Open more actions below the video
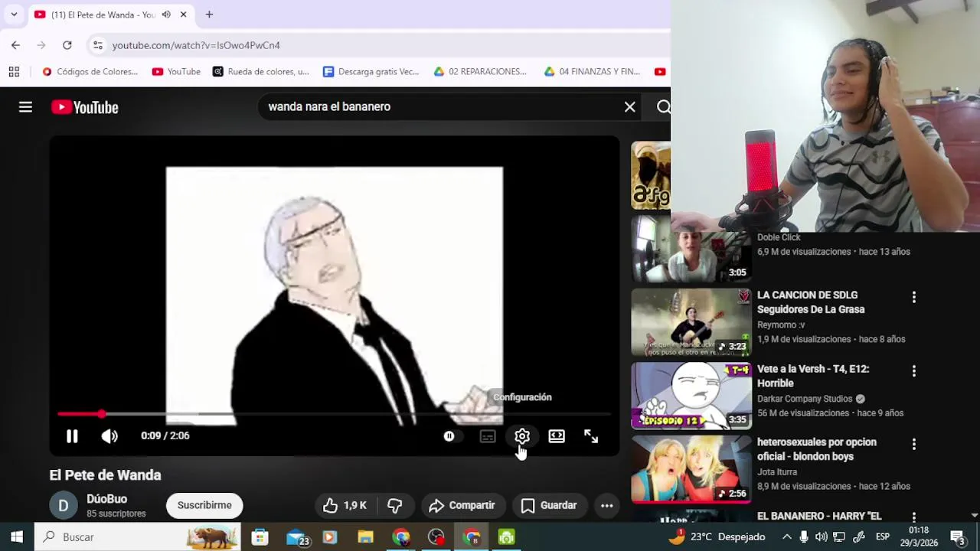The height and width of the screenshot is (551, 980). click(x=606, y=505)
